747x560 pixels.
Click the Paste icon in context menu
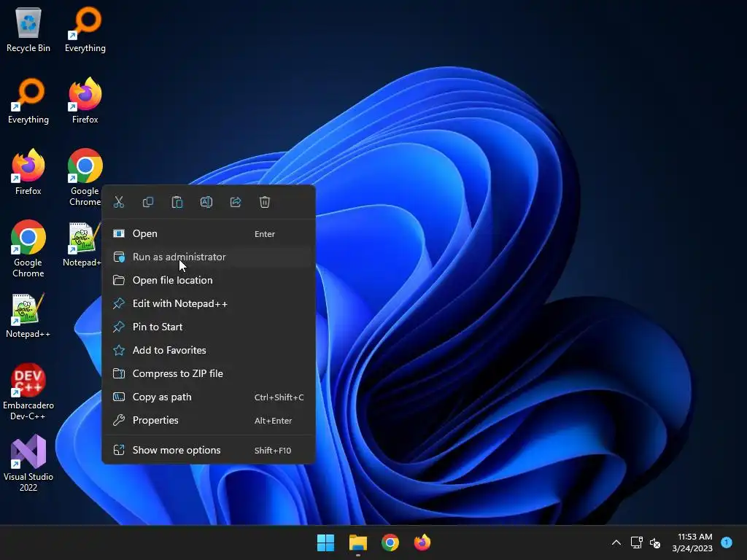pyautogui.click(x=177, y=202)
